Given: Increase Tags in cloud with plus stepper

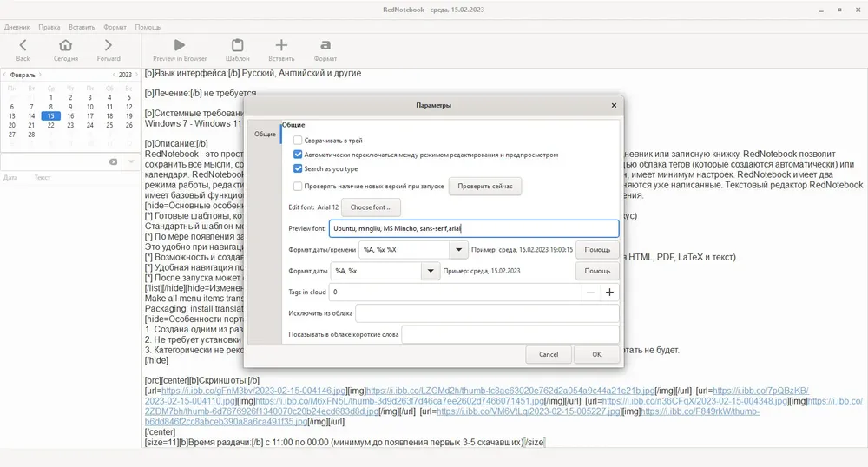Looking at the screenshot, I should 609,293.
